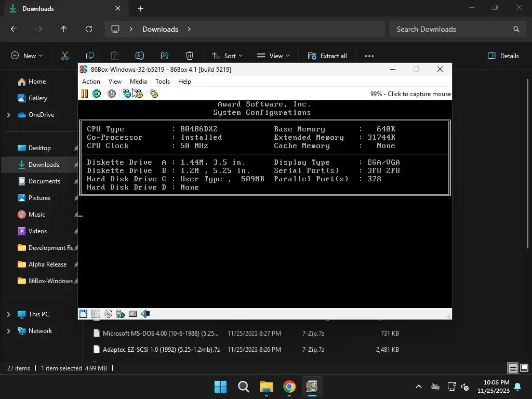Open the Sort dropdown

(227, 56)
